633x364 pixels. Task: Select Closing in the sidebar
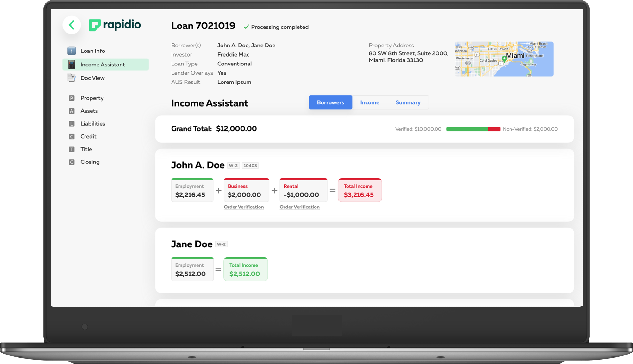tap(90, 162)
